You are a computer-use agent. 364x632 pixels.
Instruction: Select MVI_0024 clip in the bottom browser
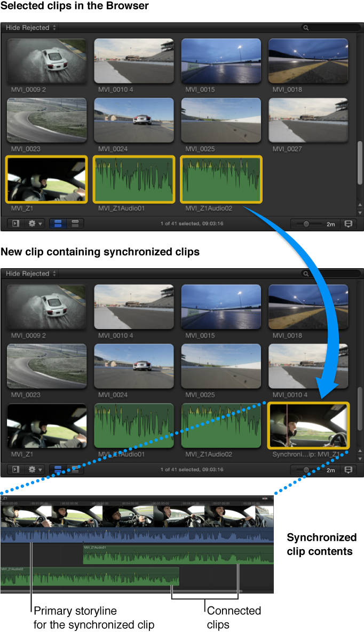(134, 366)
